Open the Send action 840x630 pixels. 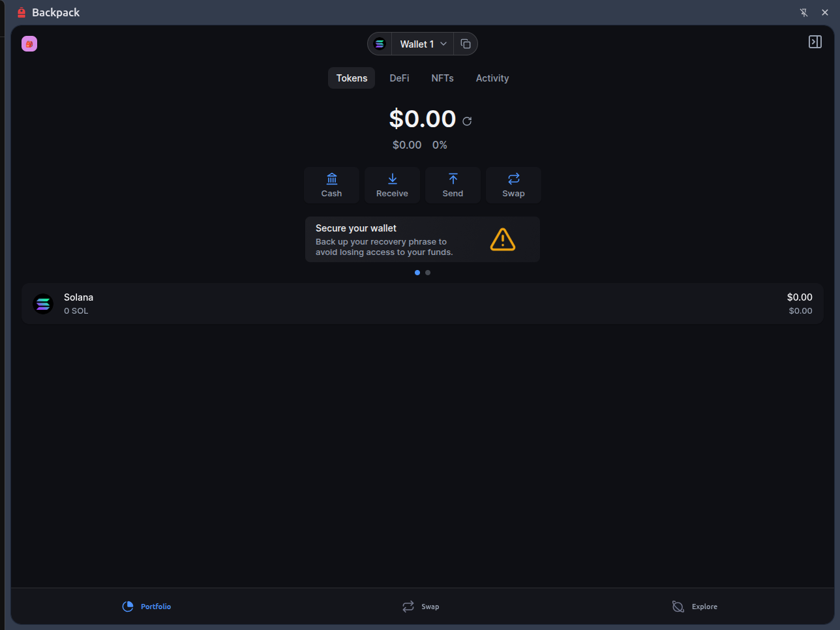(x=453, y=185)
